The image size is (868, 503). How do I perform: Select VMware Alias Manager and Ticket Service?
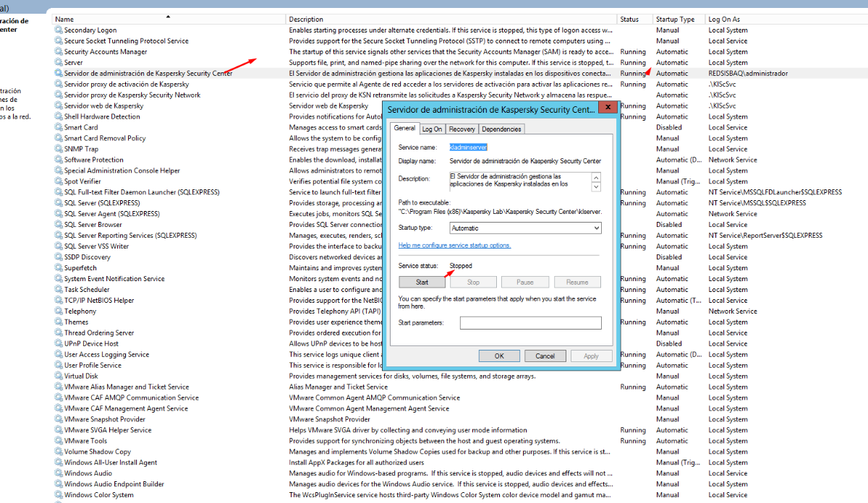tap(460, 387)
